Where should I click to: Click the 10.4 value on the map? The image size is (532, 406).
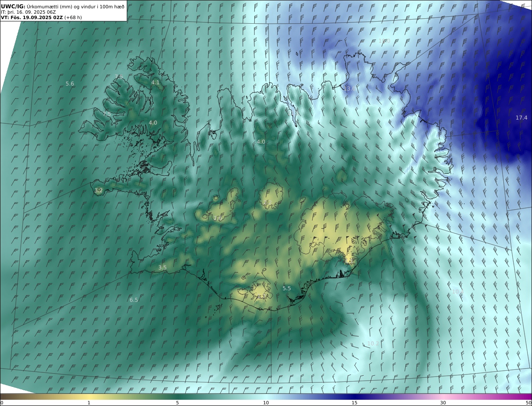pyautogui.click(x=458, y=292)
